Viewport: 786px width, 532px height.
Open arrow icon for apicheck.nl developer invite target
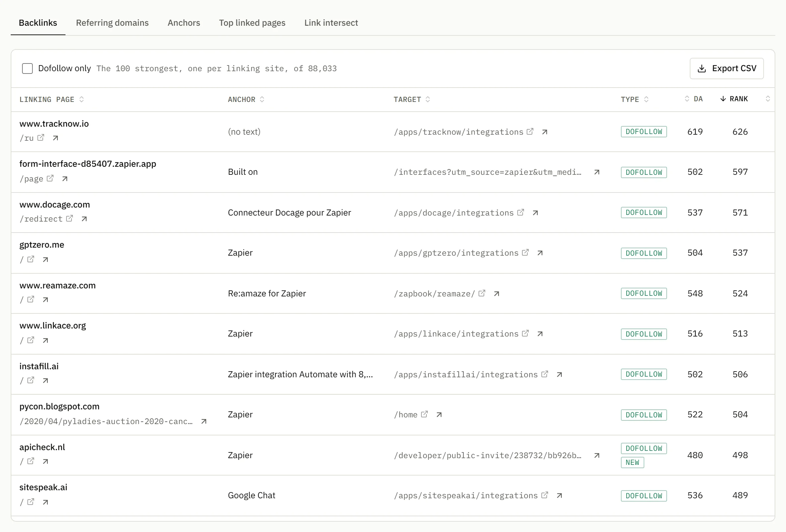tap(597, 455)
